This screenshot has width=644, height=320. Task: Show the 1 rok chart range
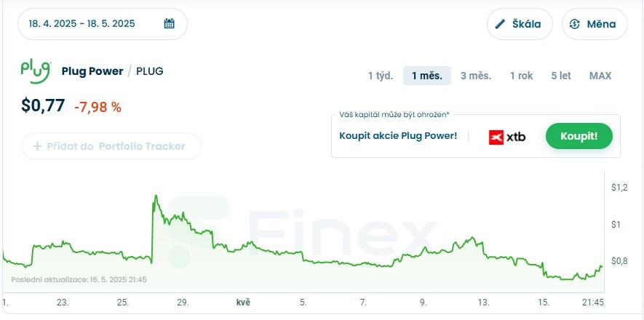[521, 76]
